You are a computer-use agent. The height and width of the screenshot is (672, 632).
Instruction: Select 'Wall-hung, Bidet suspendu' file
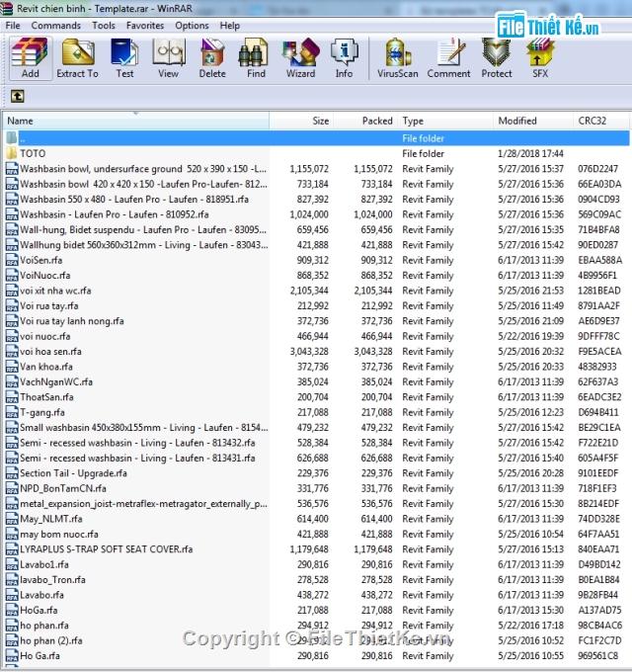click(143, 229)
